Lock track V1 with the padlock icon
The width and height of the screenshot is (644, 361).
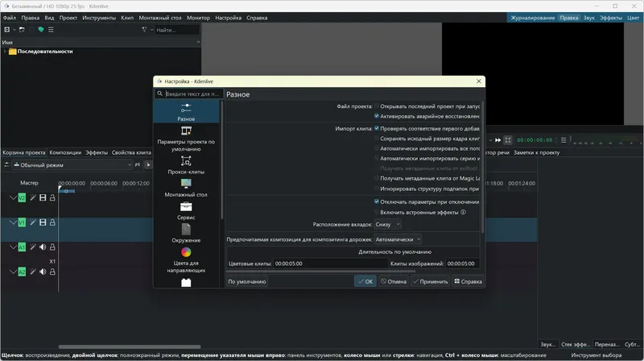coord(52,222)
